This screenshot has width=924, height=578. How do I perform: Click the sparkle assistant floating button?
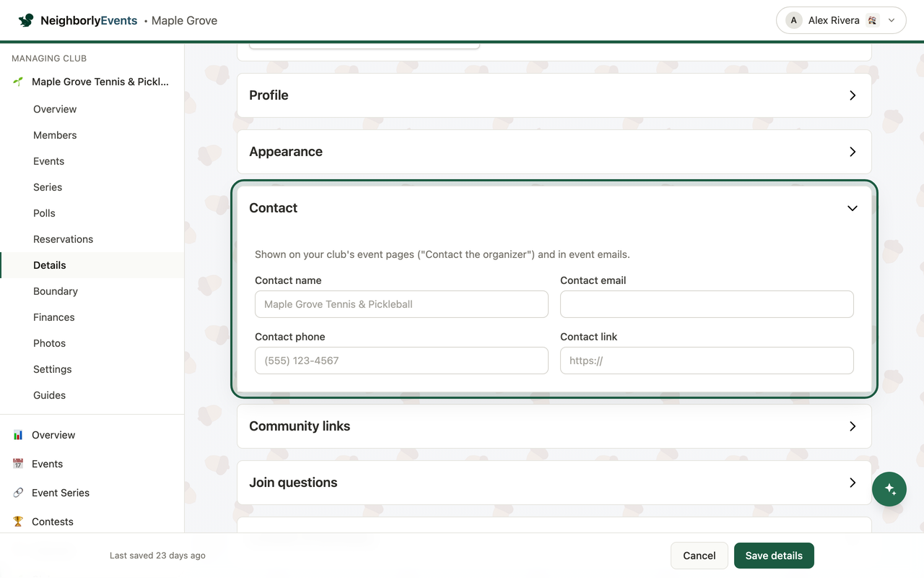pyautogui.click(x=889, y=489)
